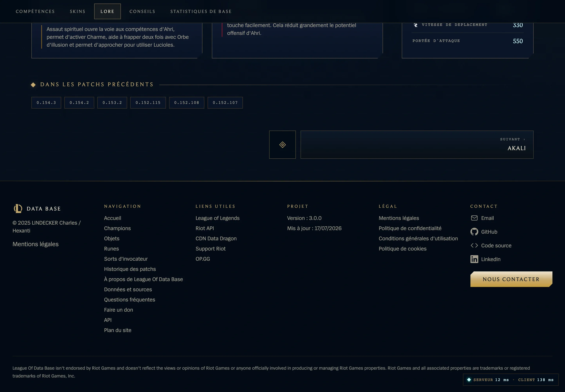The height and width of the screenshot is (392, 565).
Task: Open Mentions légales under Légal column
Action: tap(399, 218)
